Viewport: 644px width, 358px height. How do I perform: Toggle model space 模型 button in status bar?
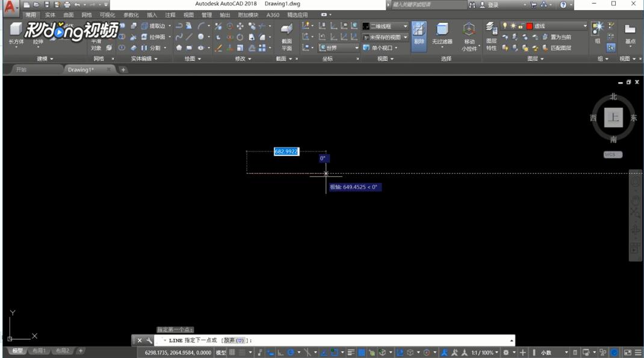[x=221, y=352]
